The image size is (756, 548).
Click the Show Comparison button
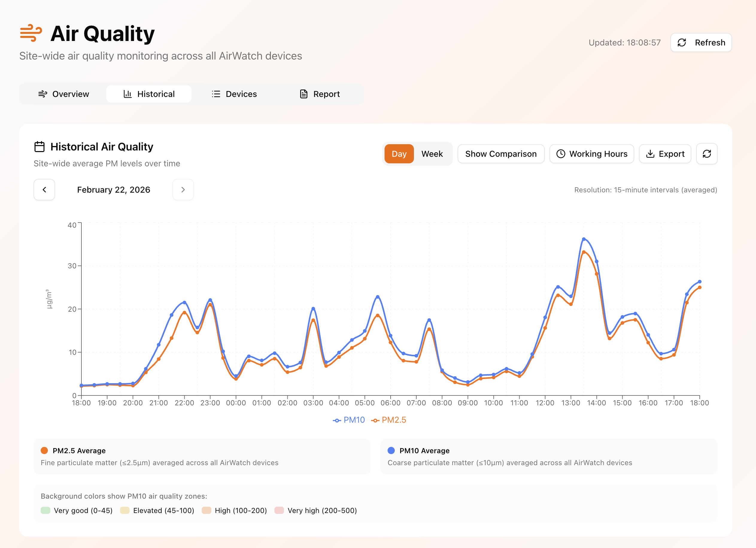pos(501,153)
